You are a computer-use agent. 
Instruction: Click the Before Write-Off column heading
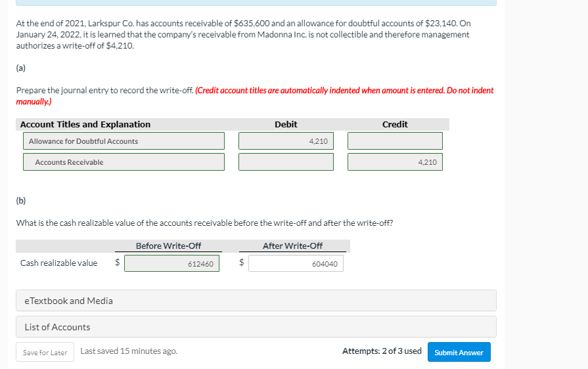tap(168, 246)
